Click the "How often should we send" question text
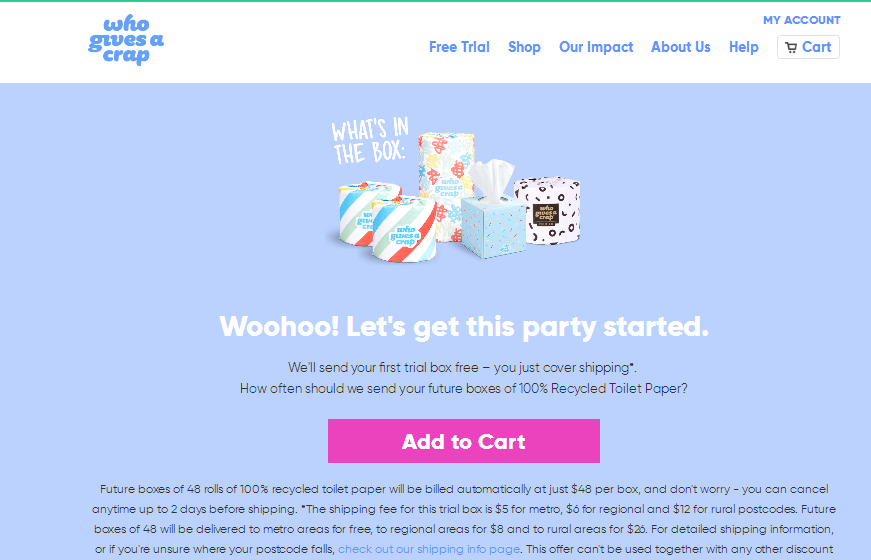The width and height of the screenshot is (871, 560). 464,389
